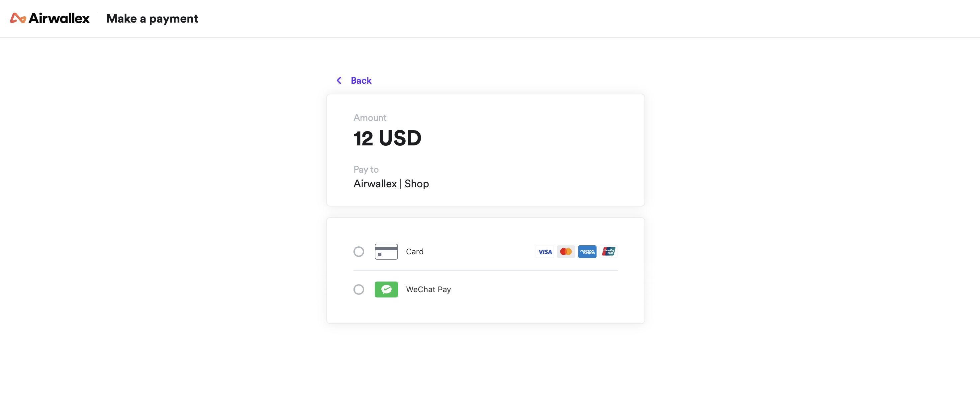The image size is (980, 413).
Task: Select the Card payment radio button
Action: tap(359, 251)
